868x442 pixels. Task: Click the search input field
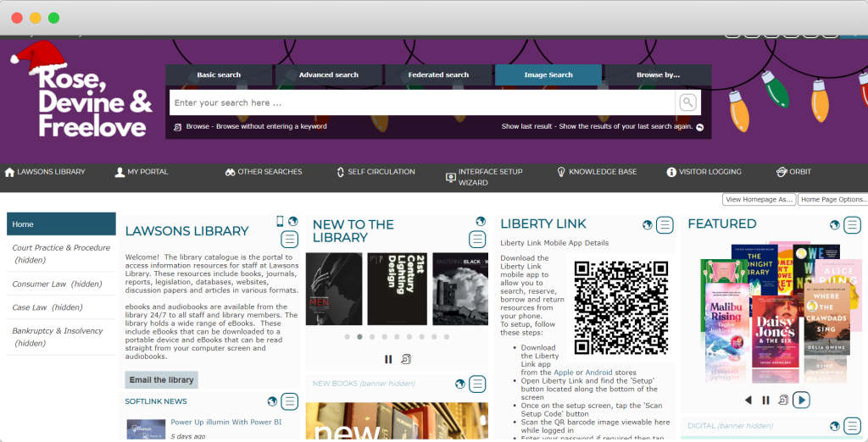point(422,102)
